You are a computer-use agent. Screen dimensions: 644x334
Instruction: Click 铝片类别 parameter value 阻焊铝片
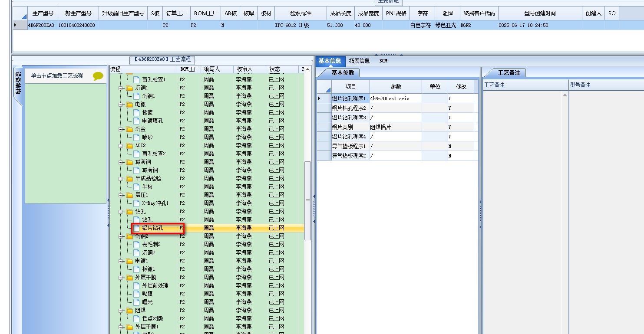pos(395,127)
